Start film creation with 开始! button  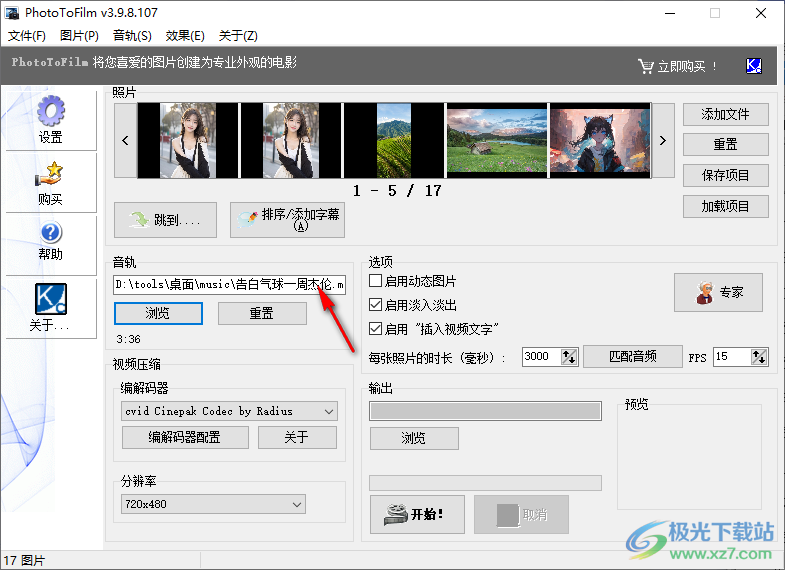pos(417,514)
